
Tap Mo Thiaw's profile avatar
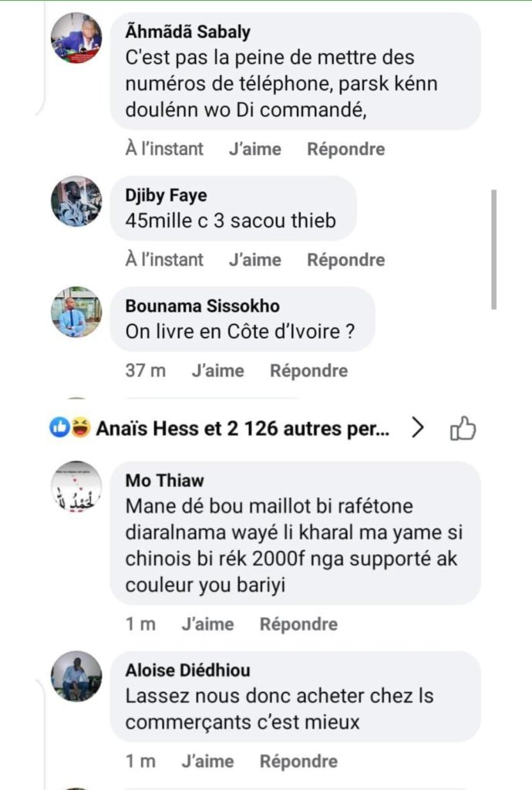[76, 487]
